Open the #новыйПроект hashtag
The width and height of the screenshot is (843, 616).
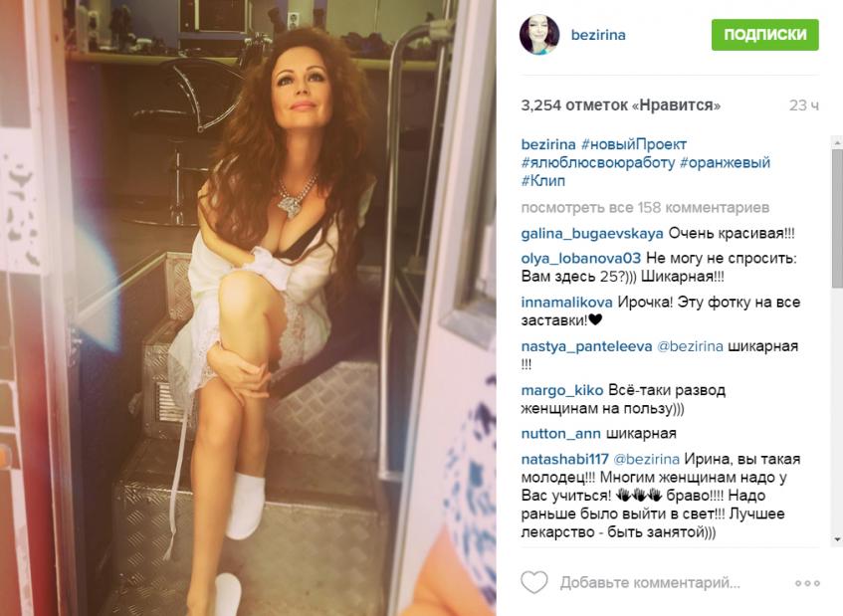(634, 144)
